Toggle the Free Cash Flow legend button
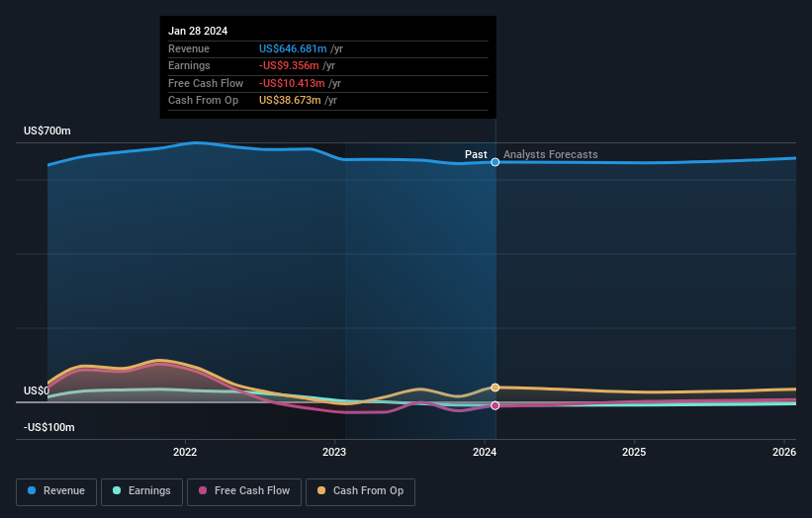The height and width of the screenshot is (518, 812). point(244,491)
